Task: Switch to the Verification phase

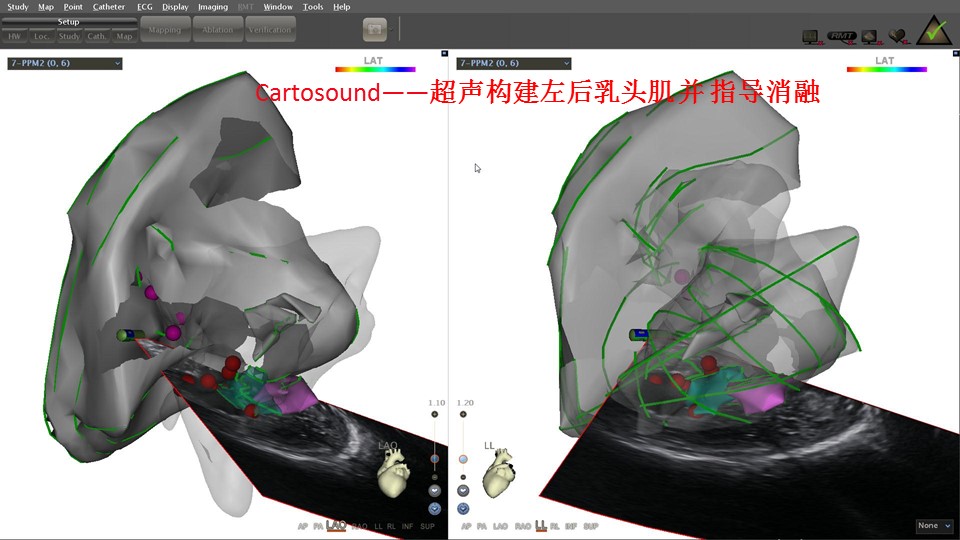Action: point(270,29)
